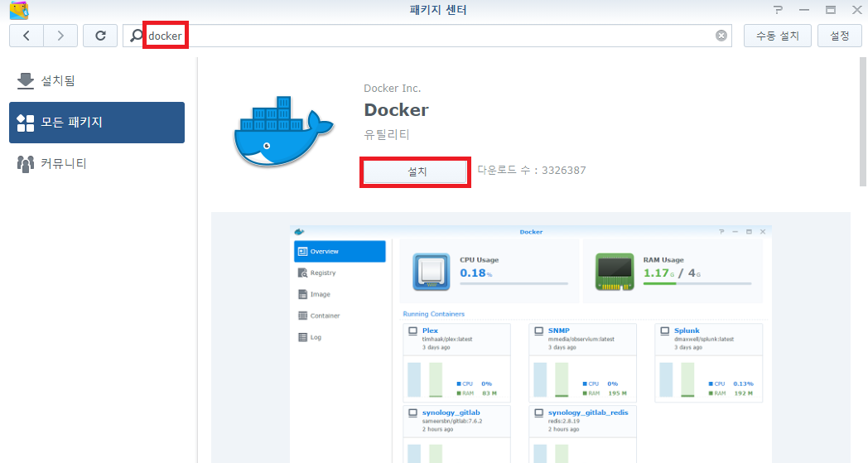Click the search field containing docker
Screen dimensions: 868x463
pos(427,36)
